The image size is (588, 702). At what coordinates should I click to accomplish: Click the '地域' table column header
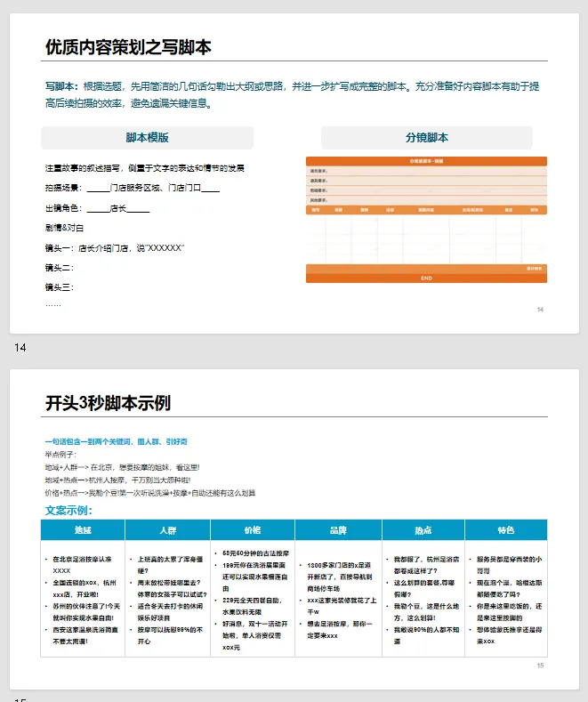(x=83, y=530)
